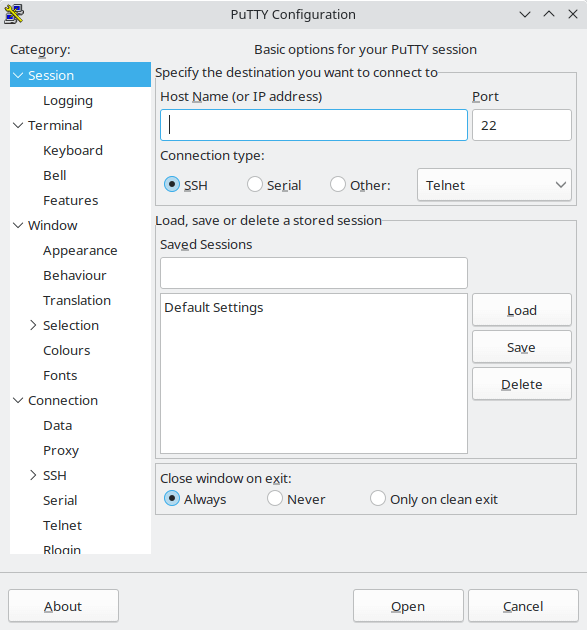Minimize window with the down-caret title button

525,14
